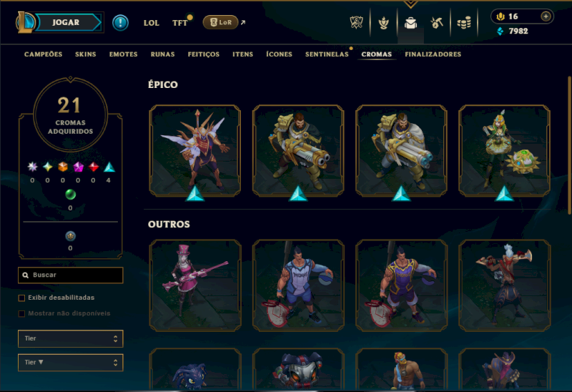Image resolution: width=572 pixels, height=392 pixels.
Task: Switch to the SENTINELAS tab
Action: [x=327, y=54]
